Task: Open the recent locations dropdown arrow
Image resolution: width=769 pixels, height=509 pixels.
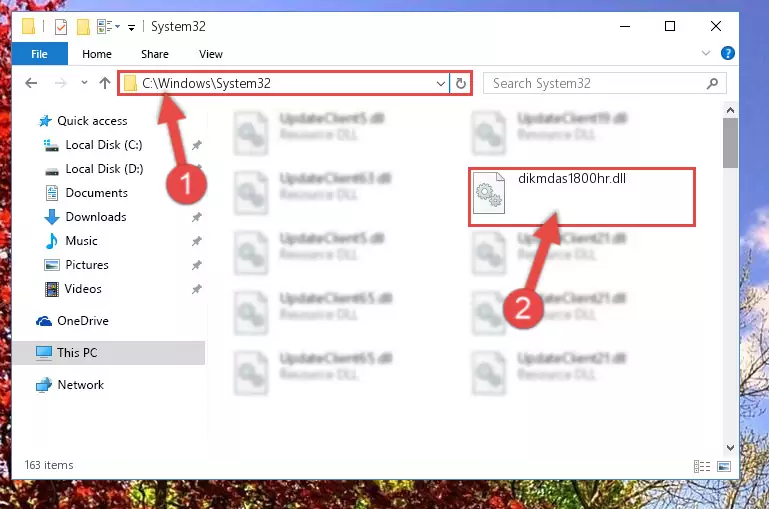Action: pos(84,83)
